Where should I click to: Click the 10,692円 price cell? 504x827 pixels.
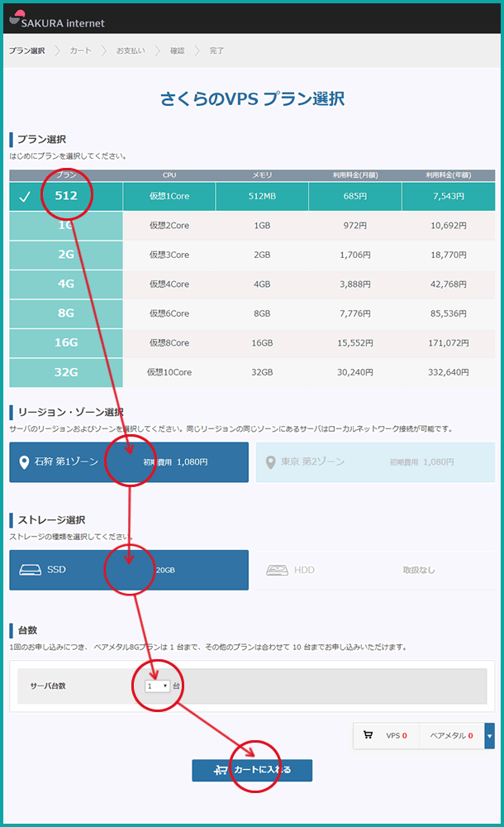pyautogui.click(x=449, y=225)
